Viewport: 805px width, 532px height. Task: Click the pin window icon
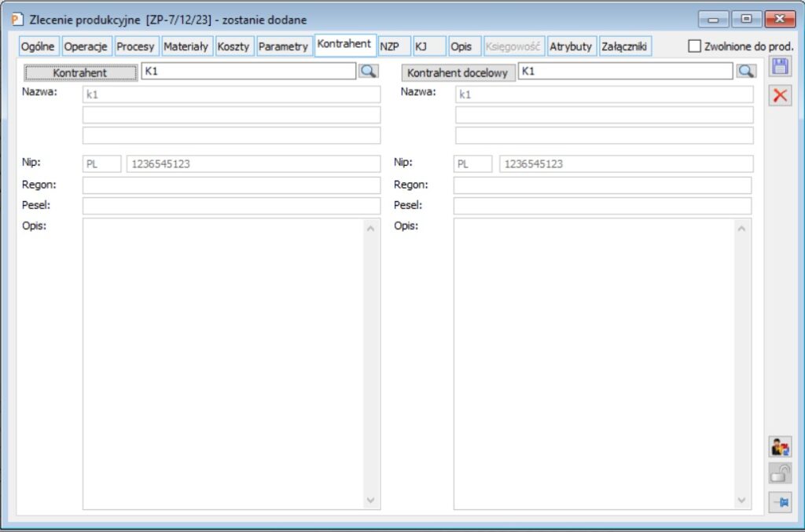[x=779, y=501]
